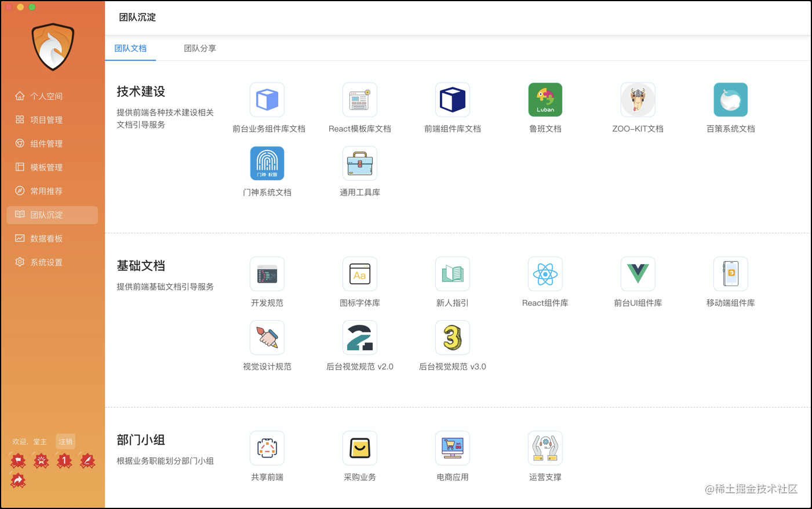Open 新人指引 book icon
Screen dimensions: 812x509
(x=453, y=274)
